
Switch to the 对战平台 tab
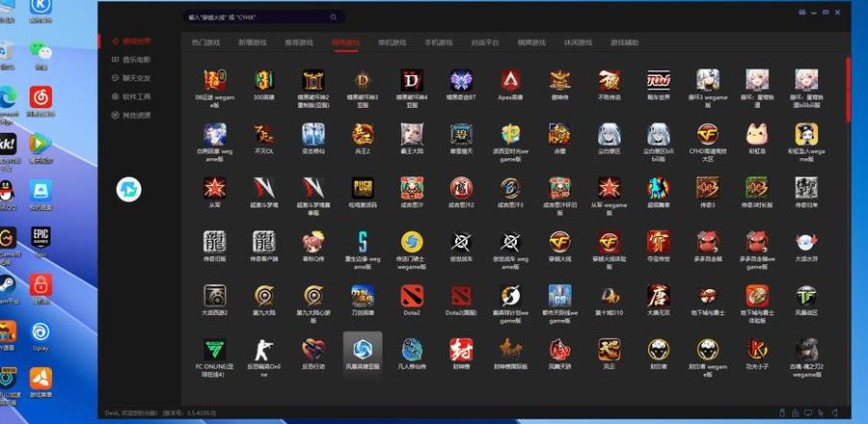pos(485,42)
